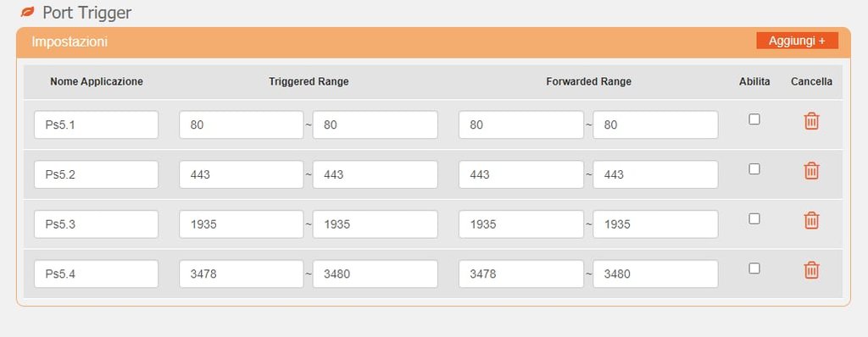Delete the Ps5.1 port trigger rule
The width and height of the screenshot is (868, 337).
[811, 120]
